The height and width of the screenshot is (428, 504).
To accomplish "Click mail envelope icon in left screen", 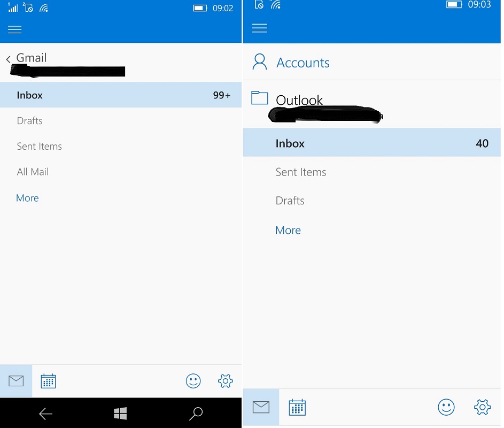I will pos(16,381).
